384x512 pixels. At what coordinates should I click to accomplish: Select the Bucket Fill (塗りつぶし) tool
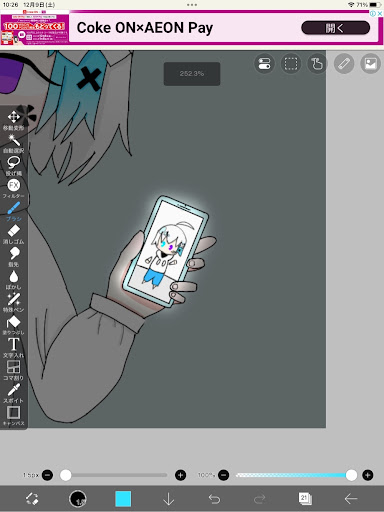click(13, 325)
